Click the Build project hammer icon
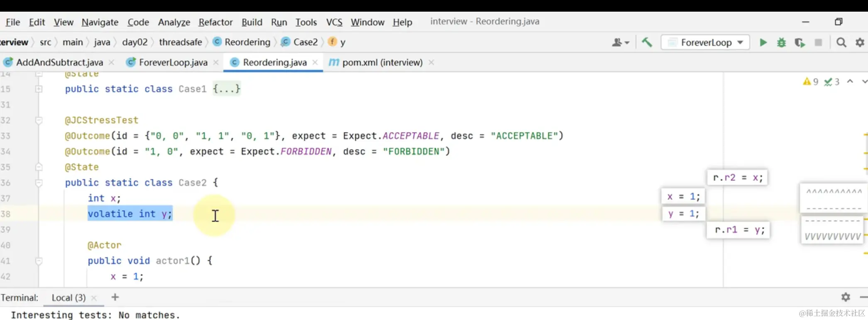This screenshot has width=868, height=320. point(647,42)
